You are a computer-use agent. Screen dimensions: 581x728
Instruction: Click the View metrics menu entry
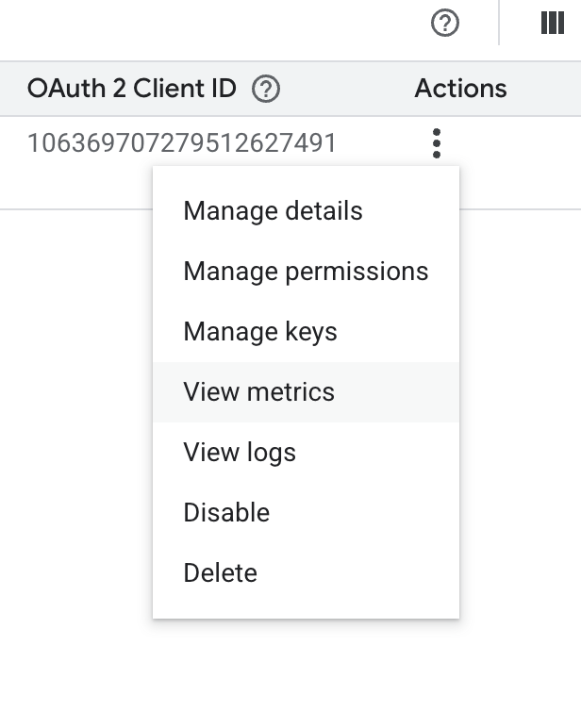(x=259, y=392)
